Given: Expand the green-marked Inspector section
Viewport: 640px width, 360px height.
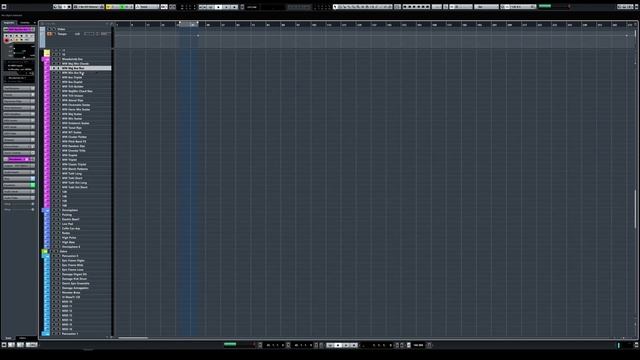Looking at the screenshot, I should point(19,185).
